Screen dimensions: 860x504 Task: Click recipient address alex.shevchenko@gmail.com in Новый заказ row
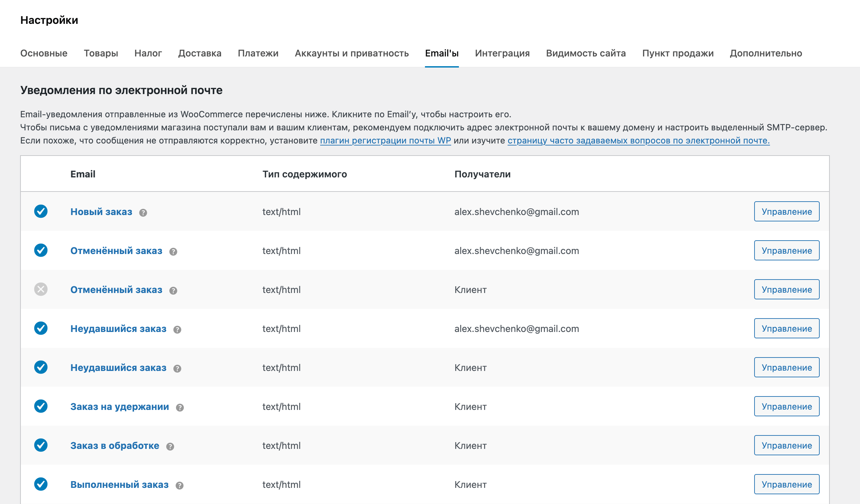[x=516, y=212]
